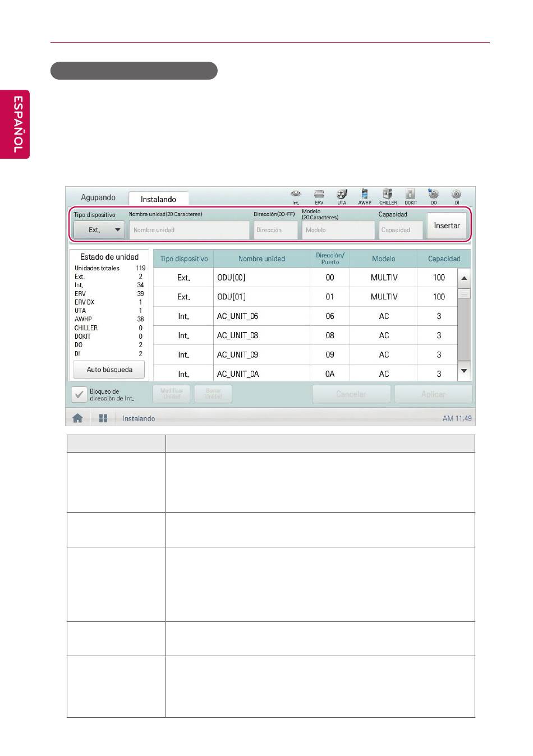The width and height of the screenshot is (533, 756).
Task: Click the Modificar Unidad button
Action: (172, 394)
